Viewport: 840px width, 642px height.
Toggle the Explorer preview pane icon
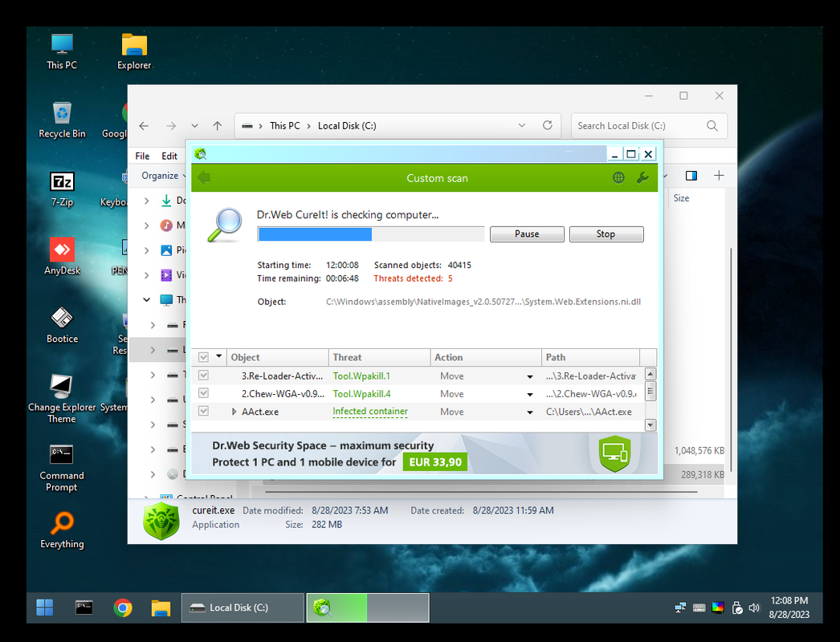[x=691, y=176]
